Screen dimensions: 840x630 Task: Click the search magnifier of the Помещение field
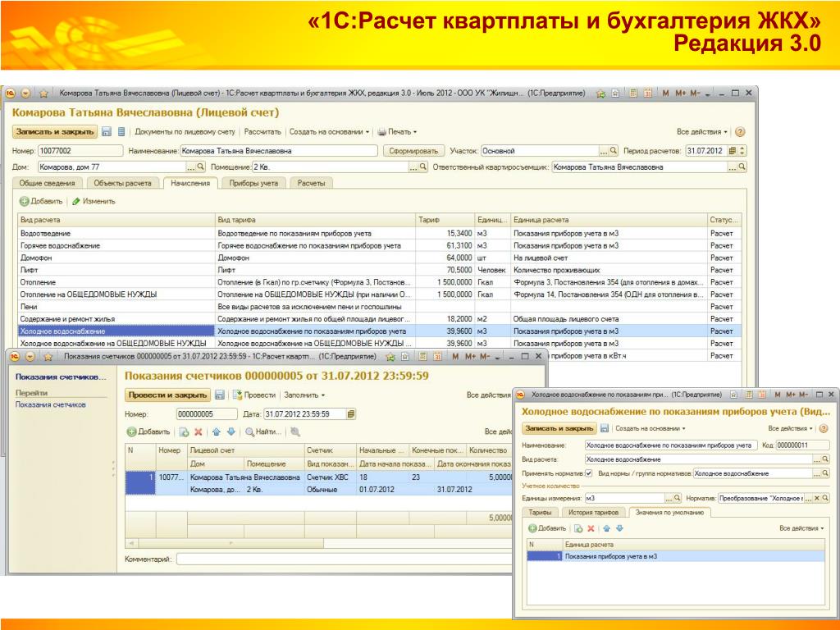click(x=423, y=167)
